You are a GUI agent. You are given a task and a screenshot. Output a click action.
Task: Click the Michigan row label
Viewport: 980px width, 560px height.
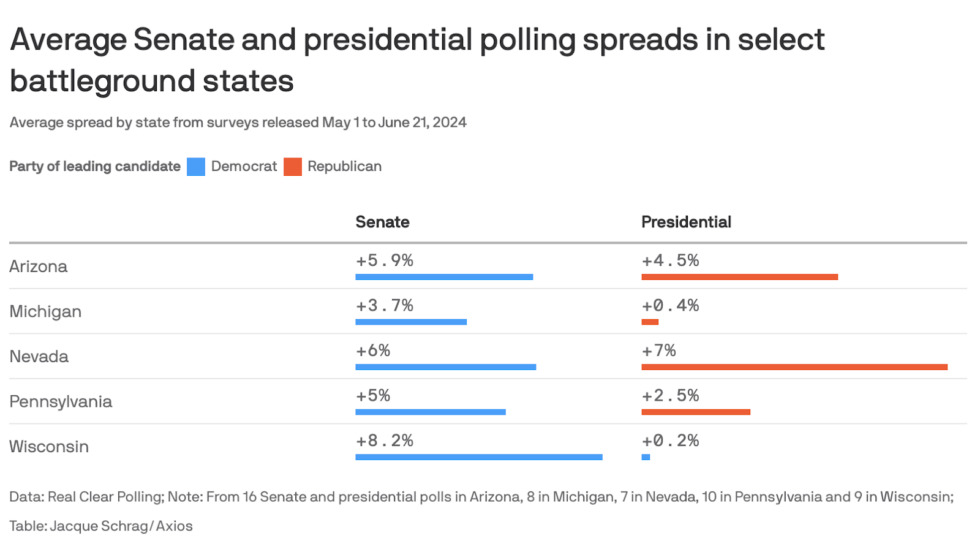click(45, 311)
